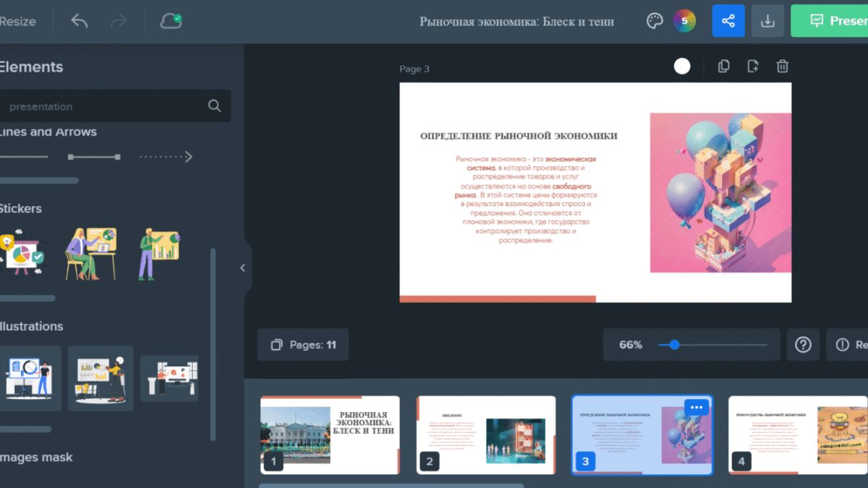
Task: Insert the seated woman at board sticker
Action: pyautogui.click(x=91, y=254)
